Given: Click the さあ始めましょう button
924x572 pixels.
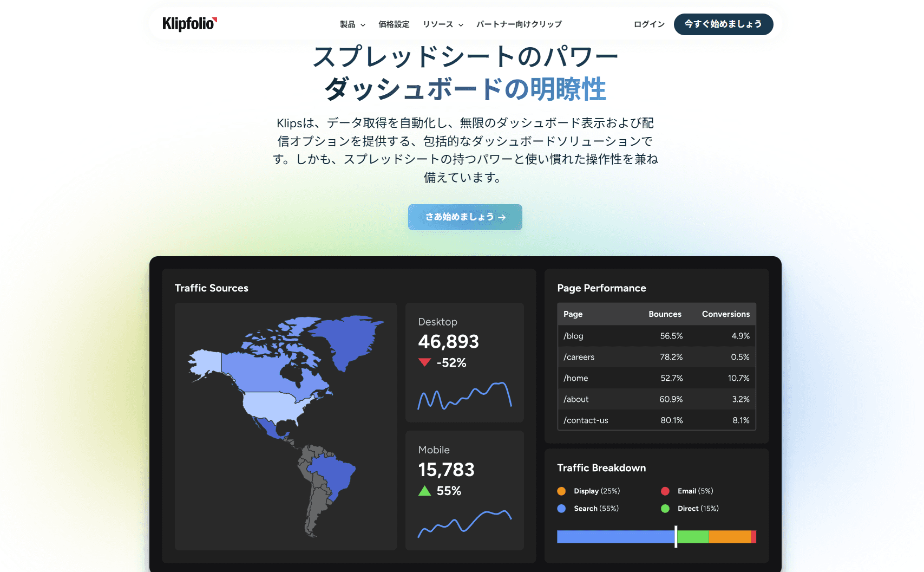Looking at the screenshot, I should (x=465, y=217).
